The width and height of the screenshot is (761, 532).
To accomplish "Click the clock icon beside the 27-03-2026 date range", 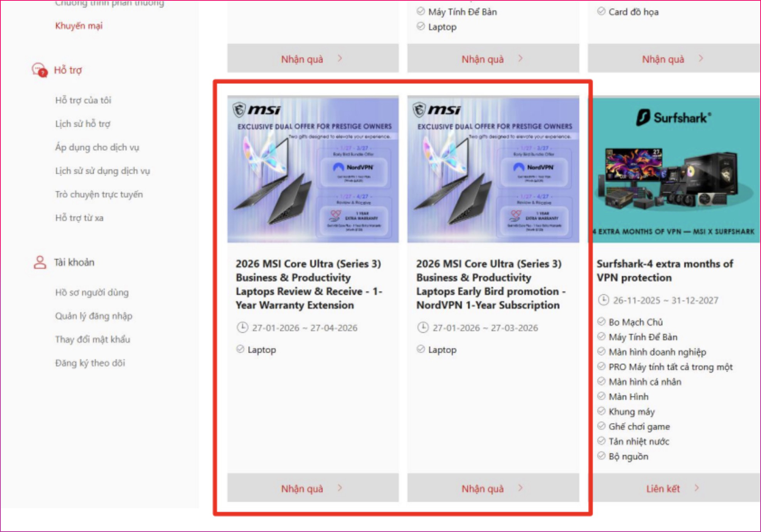I will coord(423,328).
